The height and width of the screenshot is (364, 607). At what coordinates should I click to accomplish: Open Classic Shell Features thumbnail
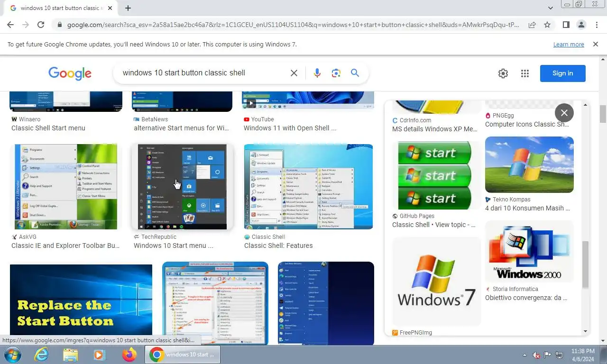[x=309, y=187]
